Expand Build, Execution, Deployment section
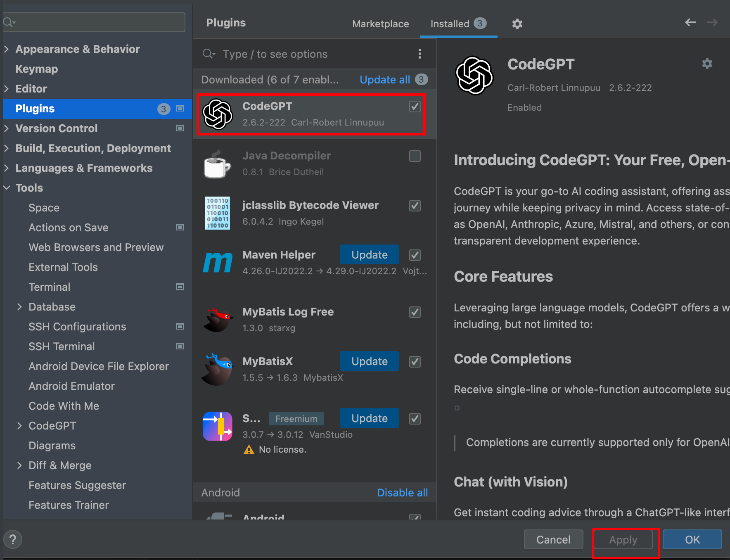 tap(7, 148)
